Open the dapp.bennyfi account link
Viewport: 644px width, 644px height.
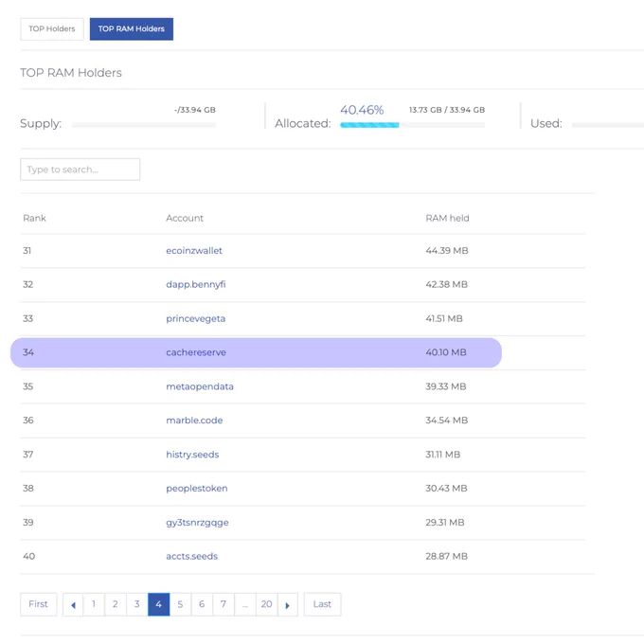click(195, 284)
